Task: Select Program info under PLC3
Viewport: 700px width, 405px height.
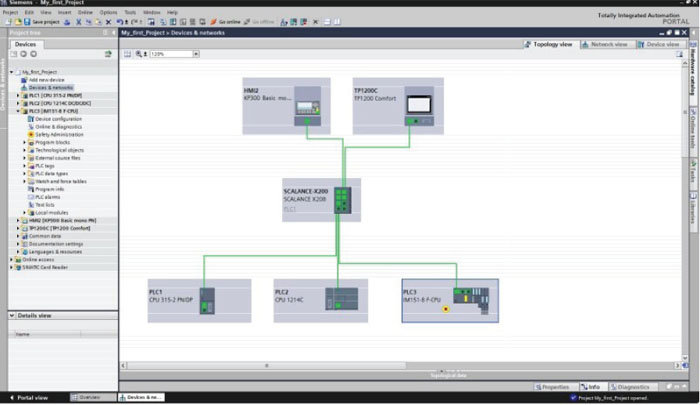Action: pyautogui.click(x=50, y=189)
